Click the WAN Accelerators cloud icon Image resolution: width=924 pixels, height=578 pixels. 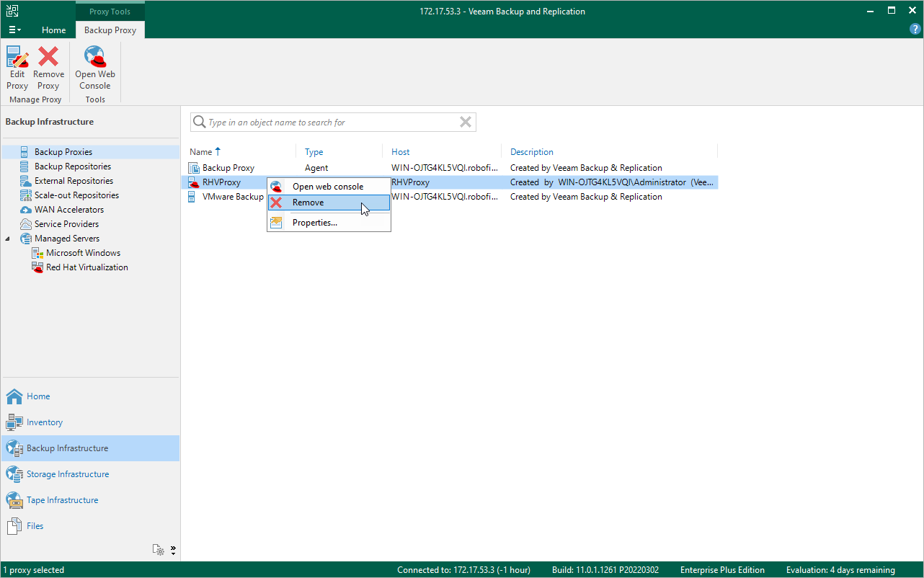click(25, 210)
